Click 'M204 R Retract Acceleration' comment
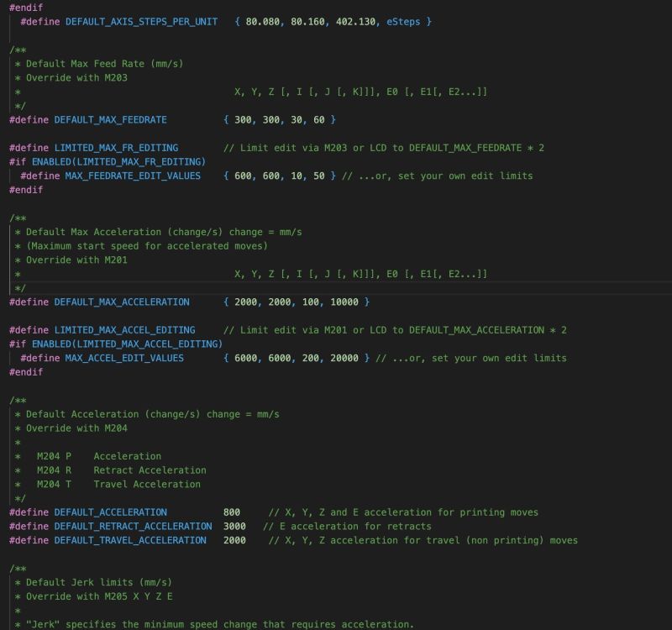Image resolution: width=672 pixels, height=630 pixels. point(122,470)
